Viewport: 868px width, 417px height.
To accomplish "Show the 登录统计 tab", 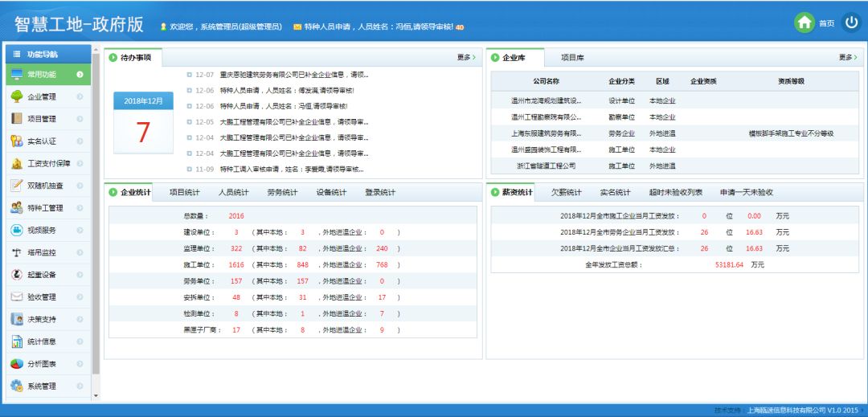I will point(379,193).
